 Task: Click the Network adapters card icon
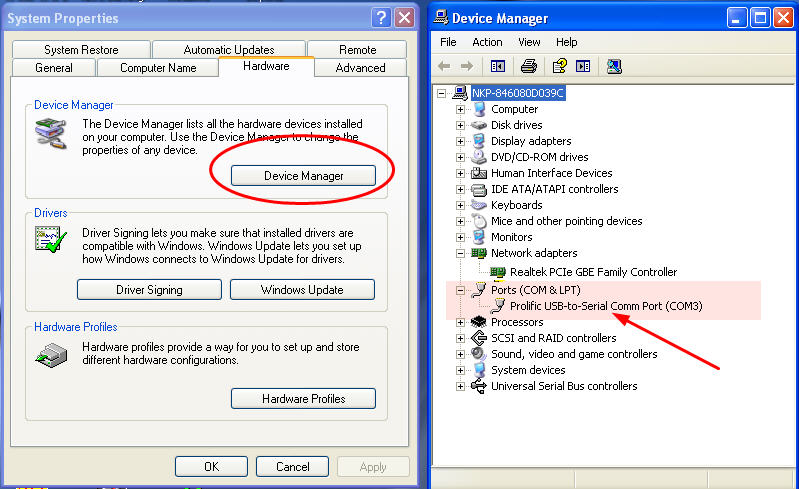(x=479, y=253)
